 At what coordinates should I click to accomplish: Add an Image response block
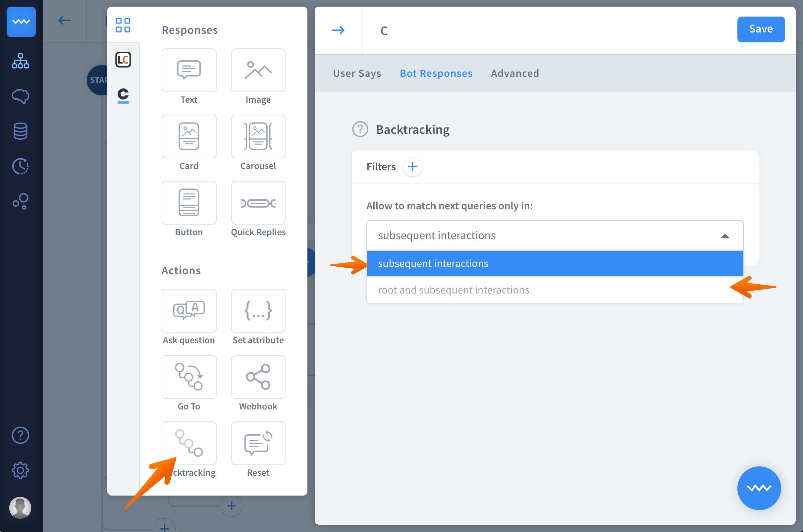pyautogui.click(x=258, y=70)
